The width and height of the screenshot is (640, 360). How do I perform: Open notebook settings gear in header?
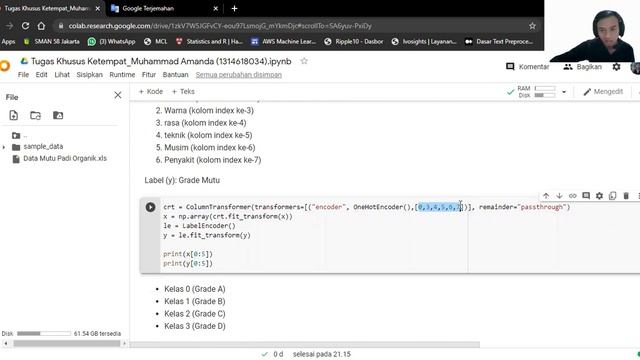[616, 67]
